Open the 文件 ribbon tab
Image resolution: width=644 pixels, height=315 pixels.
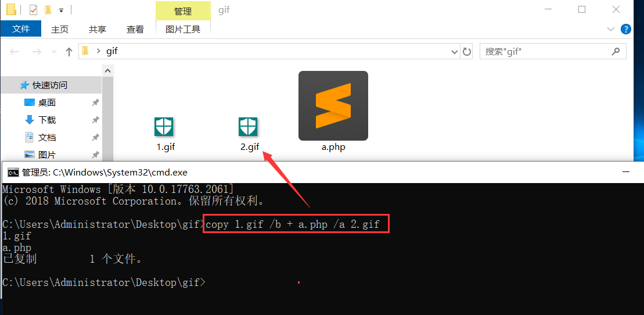click(21, 29)
